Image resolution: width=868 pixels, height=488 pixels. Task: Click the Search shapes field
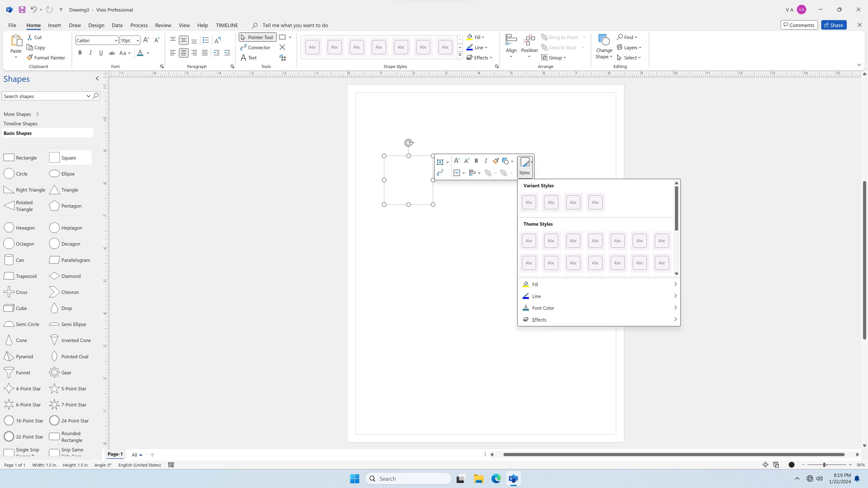pyautogui.click(x=44, y=96)
